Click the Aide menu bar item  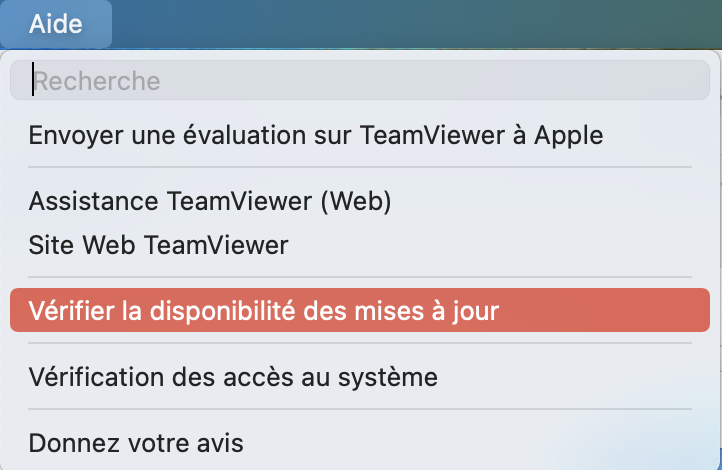[x=56, y=24]
